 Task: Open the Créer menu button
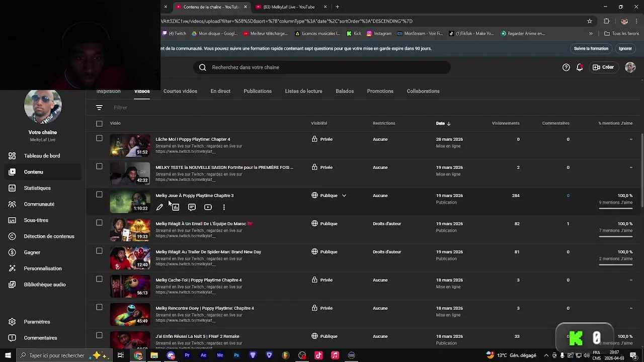[603, 67]
